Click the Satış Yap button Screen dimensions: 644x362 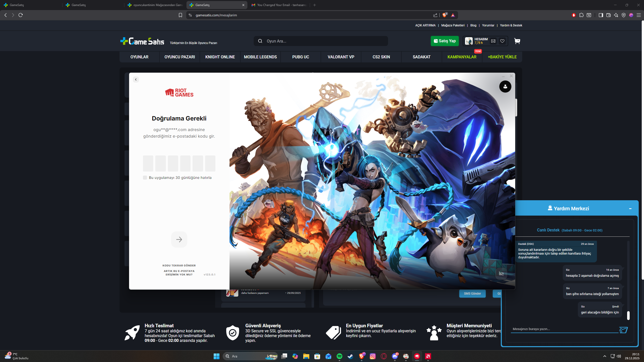tap(445, 41)
